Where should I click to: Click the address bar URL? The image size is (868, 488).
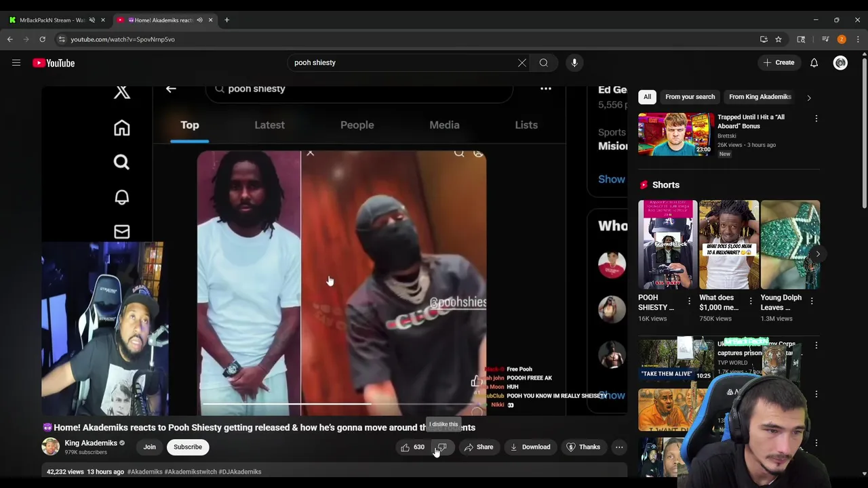pos(123,39)
